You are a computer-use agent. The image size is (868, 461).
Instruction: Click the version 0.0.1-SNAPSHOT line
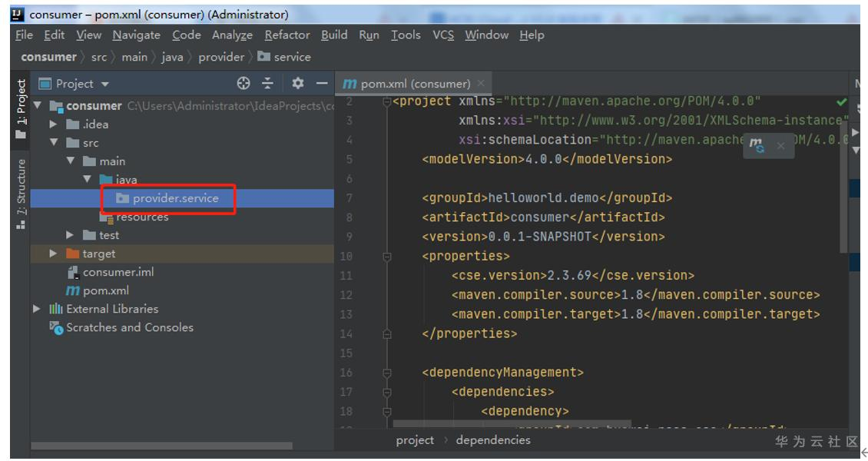pos(543,237)
